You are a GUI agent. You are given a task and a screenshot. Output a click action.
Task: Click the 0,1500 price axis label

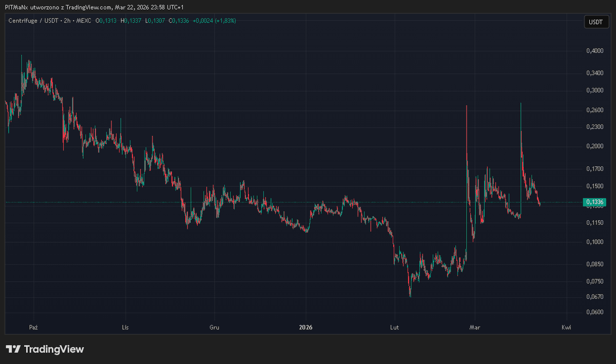click(x=595, y=186)
